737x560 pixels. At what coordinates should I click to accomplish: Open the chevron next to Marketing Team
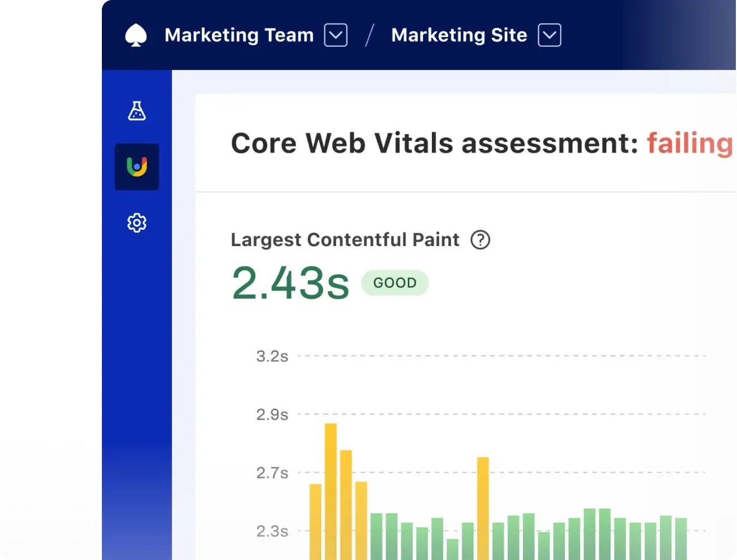click(335, 35)
